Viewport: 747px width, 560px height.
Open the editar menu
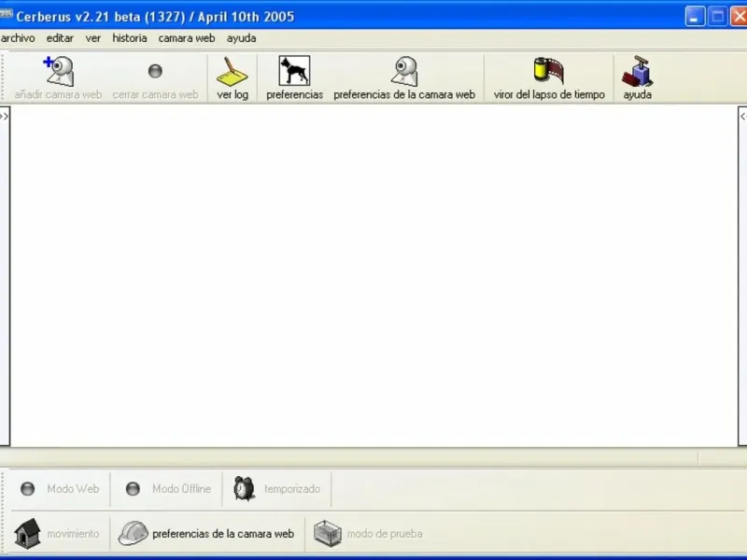60,38
